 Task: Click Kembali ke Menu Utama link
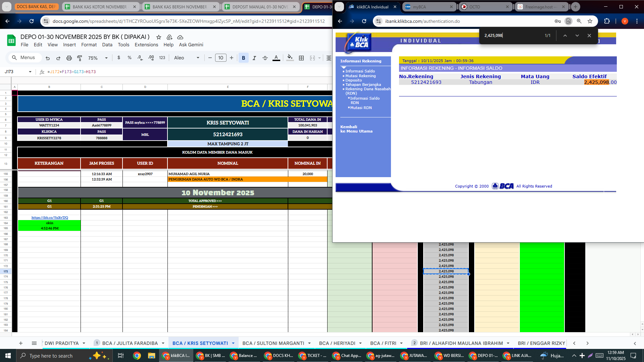click(356, 129)
